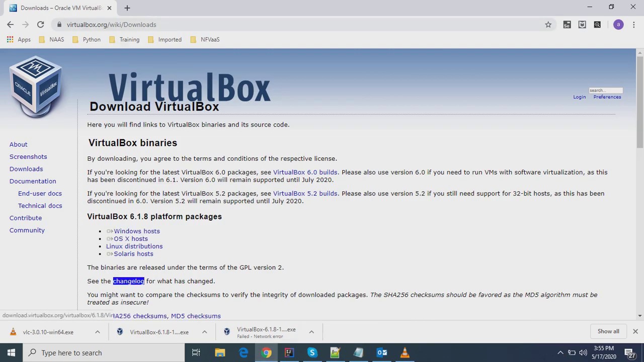Open the Downloads sidebar link
644x362 pixels.
click(x=26, y=169)
